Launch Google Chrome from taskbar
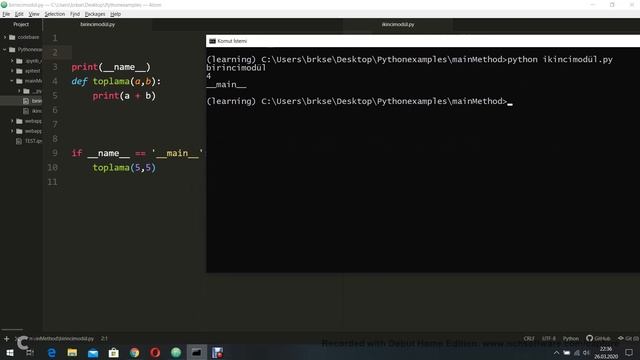This screenshot has width=640, height=360. click(135, 353)
